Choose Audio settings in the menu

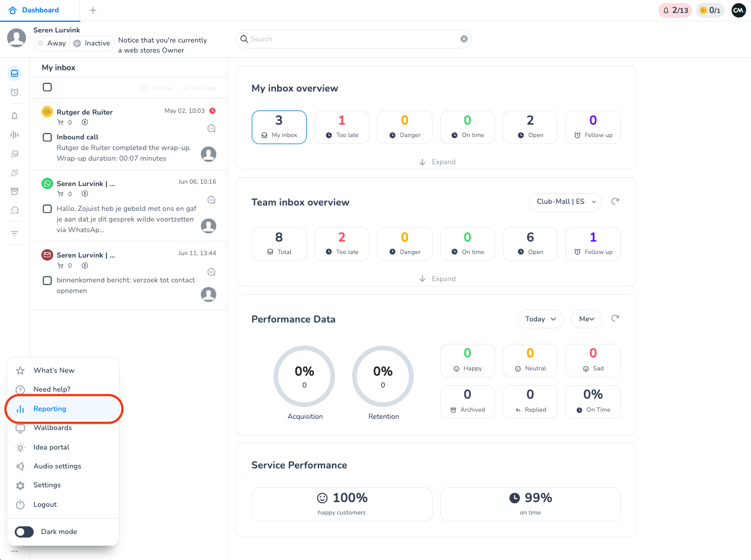(57, 466)
